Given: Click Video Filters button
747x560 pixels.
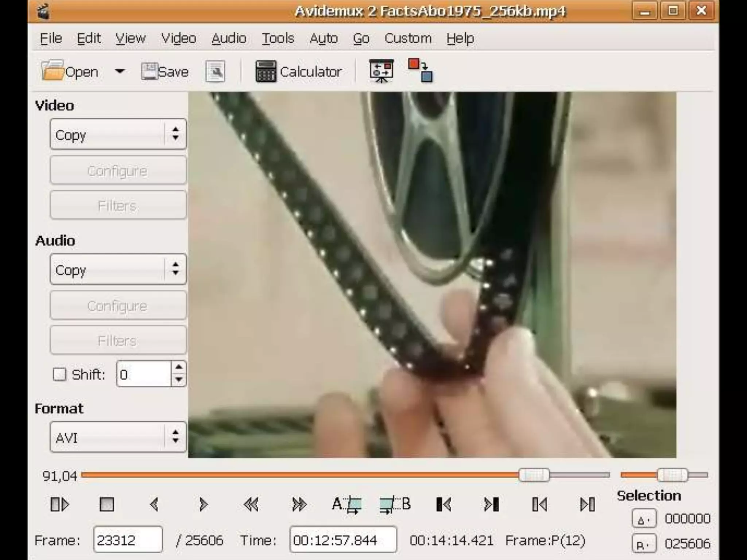Looking at the screenshot, I should (x=118, y=205).
